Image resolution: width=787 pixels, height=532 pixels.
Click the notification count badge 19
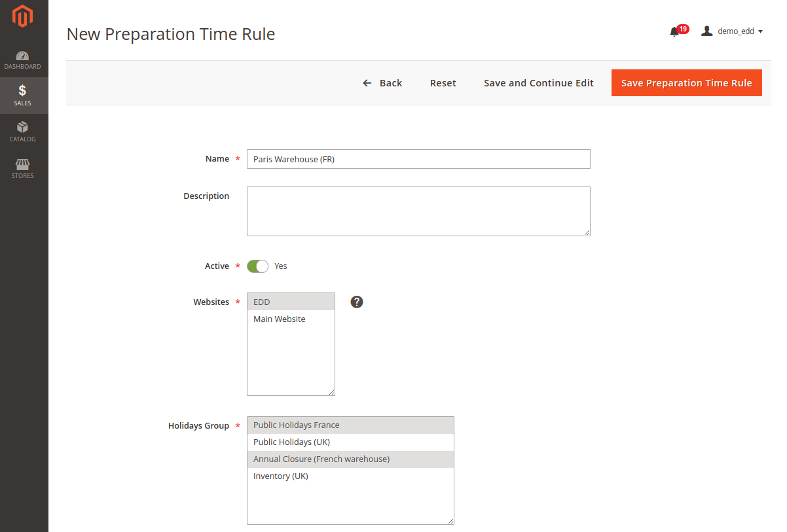click(683, 29)
